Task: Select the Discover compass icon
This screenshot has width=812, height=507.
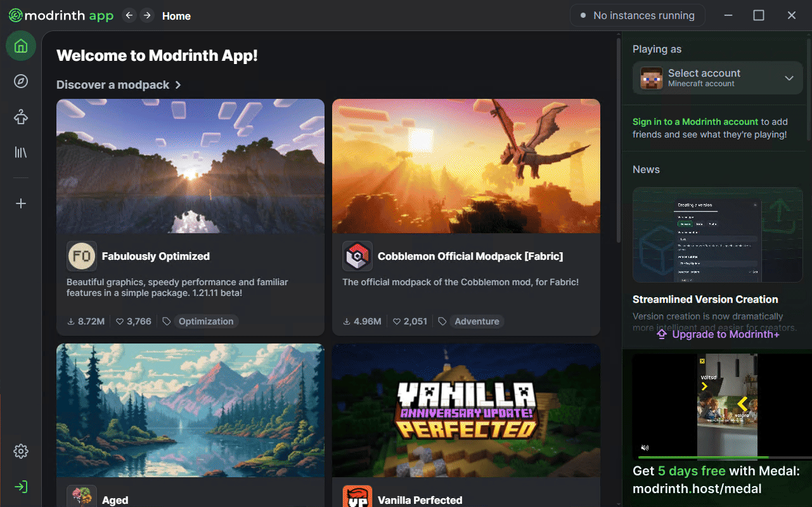Action: pyautogui.click(x=20, y=81)
